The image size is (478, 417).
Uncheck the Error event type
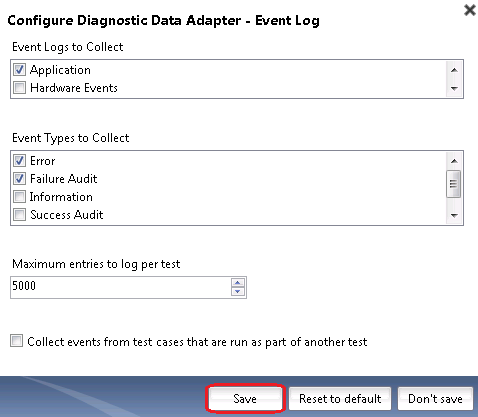19,161
